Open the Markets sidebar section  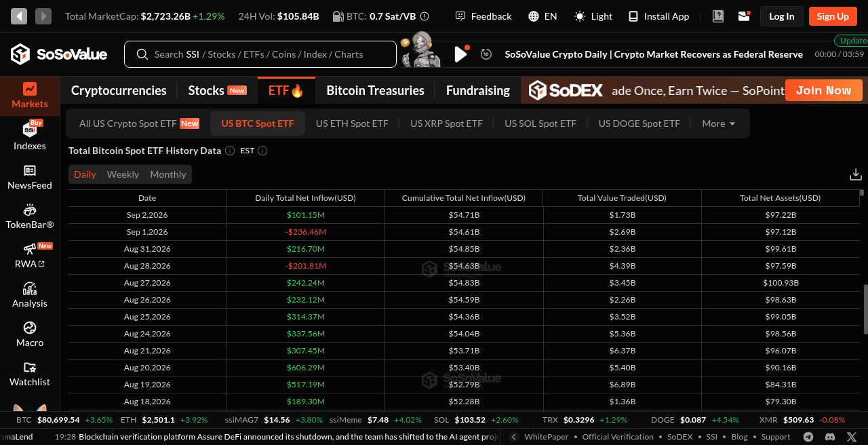pyautogui.click(x=30, y=96)
